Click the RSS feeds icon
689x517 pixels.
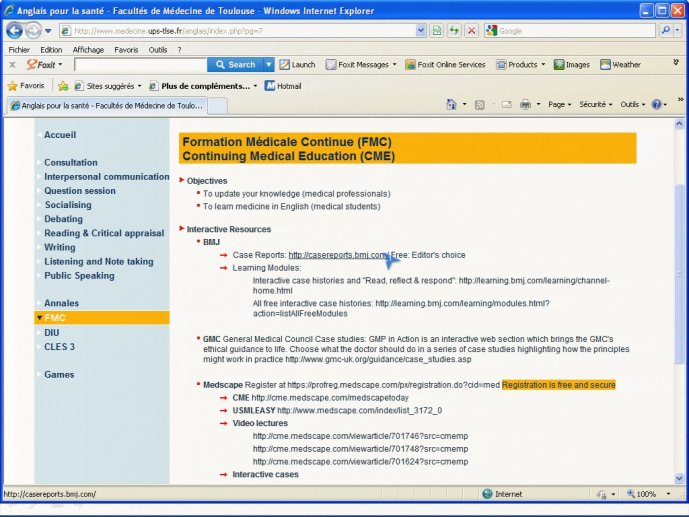point(479,105)
